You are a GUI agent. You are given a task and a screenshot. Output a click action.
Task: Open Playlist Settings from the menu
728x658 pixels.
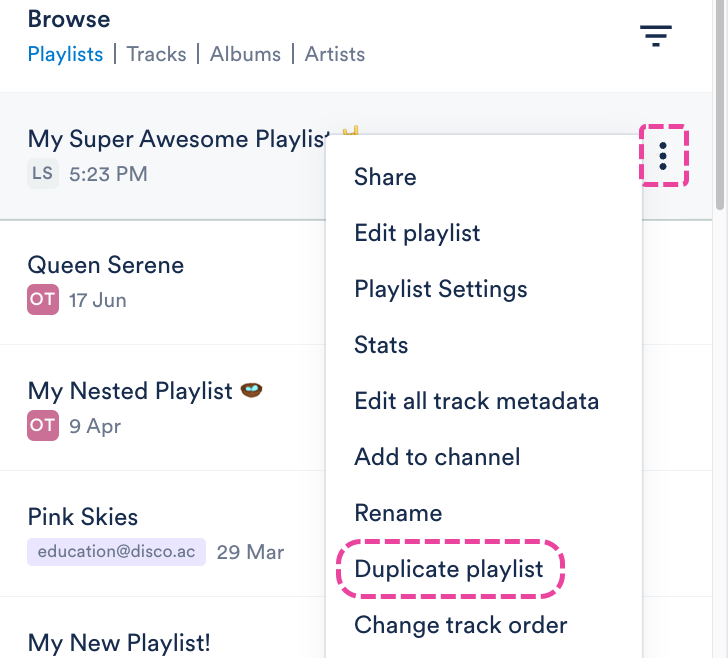[441, 289]
